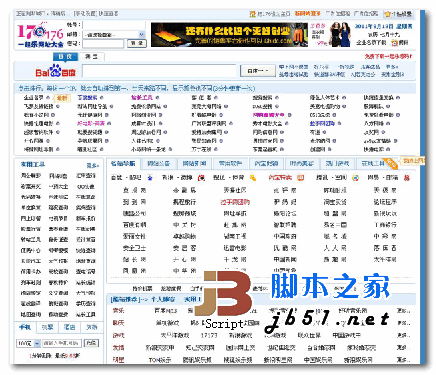Select the 名站导航 category tab
This screenshot has width=436, height=375.
point(123,164)
